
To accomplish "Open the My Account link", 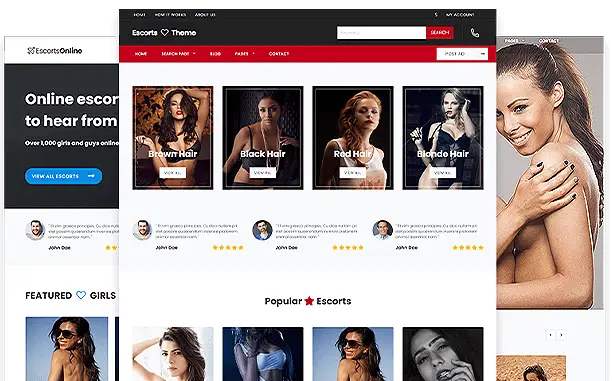I will (x=460, y=15).
